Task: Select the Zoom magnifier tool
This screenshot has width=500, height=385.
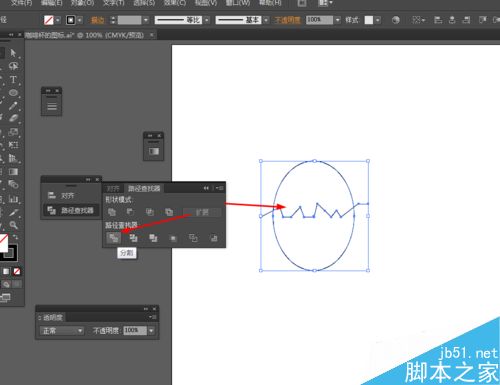Action: pos(13,225)
